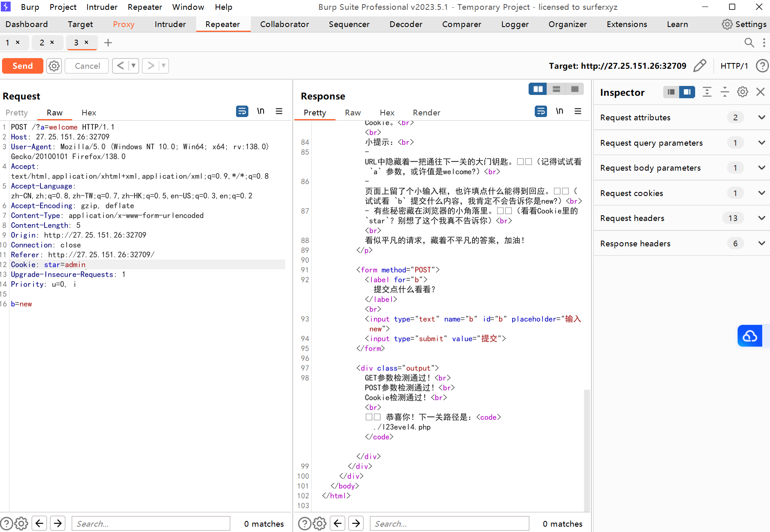Viewport: 770px width, 532px height.
Task: Add a new Repeater tab with plus icon
Action: point(108,43)
